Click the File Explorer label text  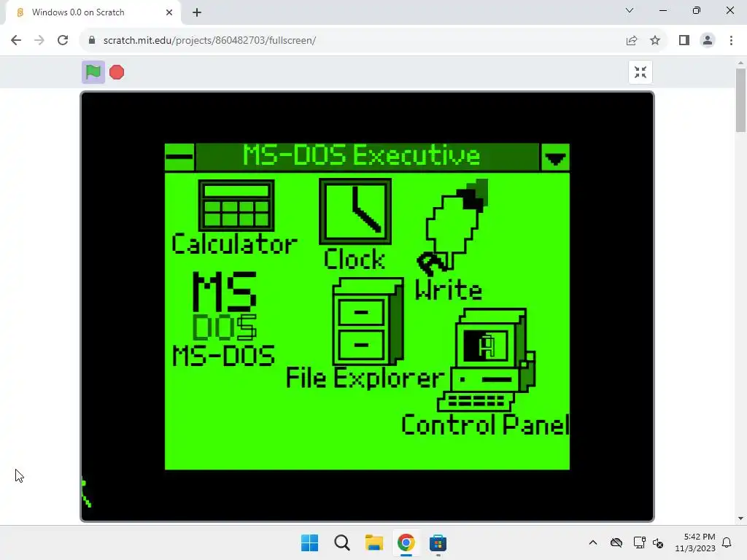[365, 378]
